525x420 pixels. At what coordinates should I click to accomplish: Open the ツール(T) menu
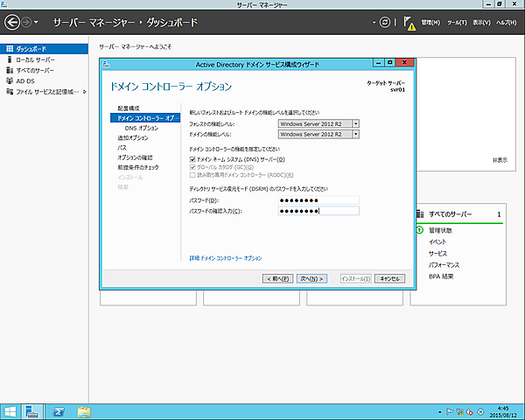[x=457, y=22]
